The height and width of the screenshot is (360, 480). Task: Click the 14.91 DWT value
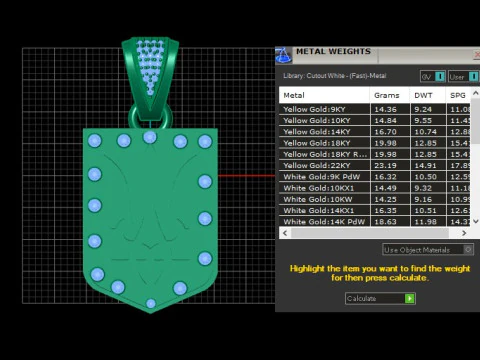coord(425,165)
